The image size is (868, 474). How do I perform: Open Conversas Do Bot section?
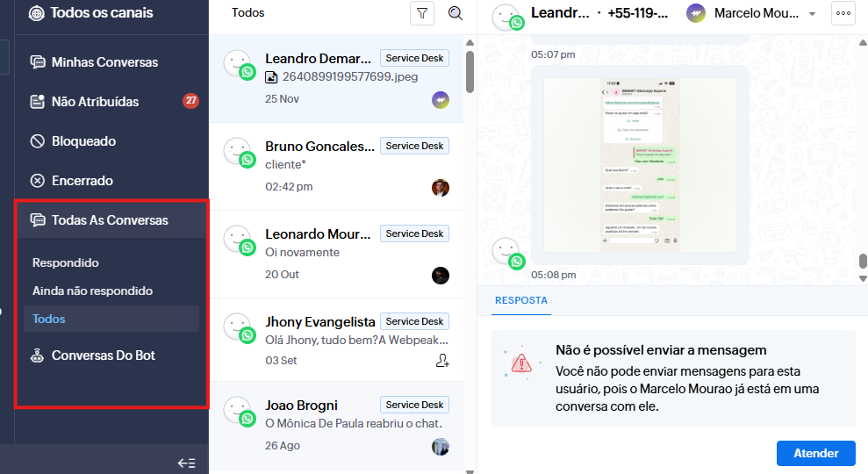pyautogui.click(x=103, y=355)
